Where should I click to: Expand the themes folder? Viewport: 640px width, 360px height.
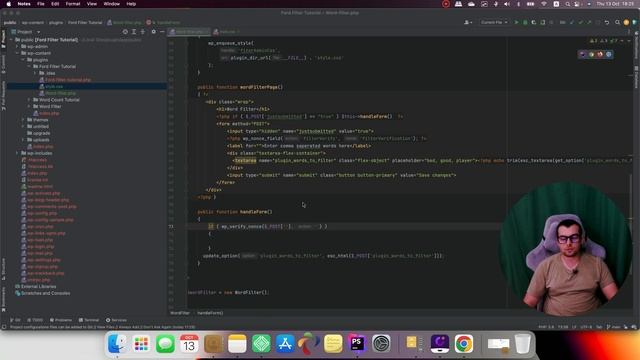point(23,120)
